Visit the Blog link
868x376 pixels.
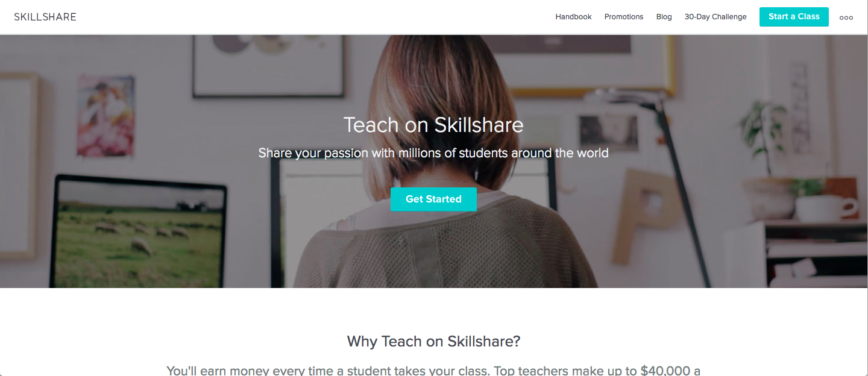point(664,17)
